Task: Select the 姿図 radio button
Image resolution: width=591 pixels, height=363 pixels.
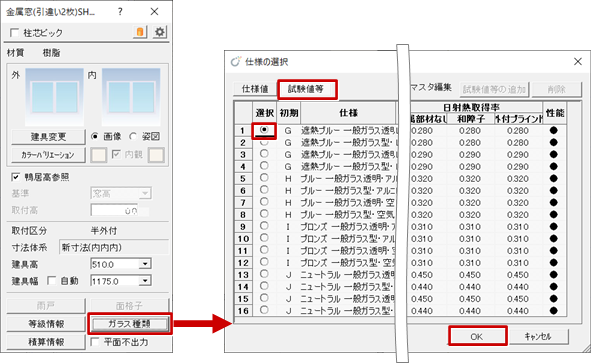Action: [133, 136]
